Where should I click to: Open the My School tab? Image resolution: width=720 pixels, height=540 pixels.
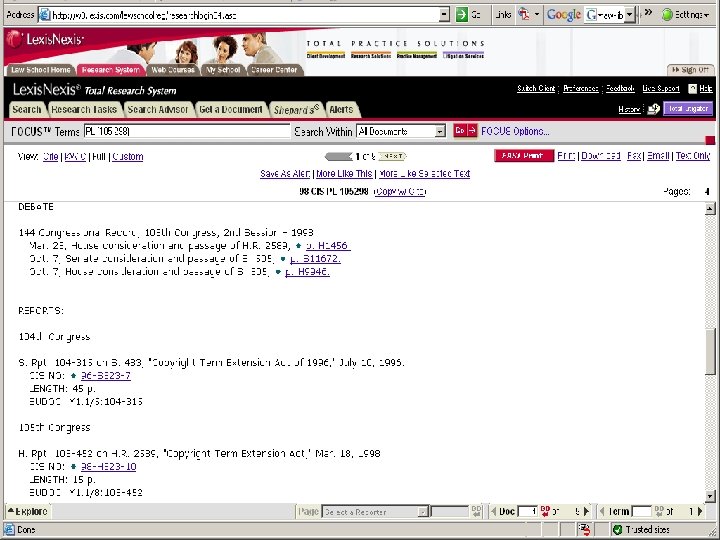(223, 70)
